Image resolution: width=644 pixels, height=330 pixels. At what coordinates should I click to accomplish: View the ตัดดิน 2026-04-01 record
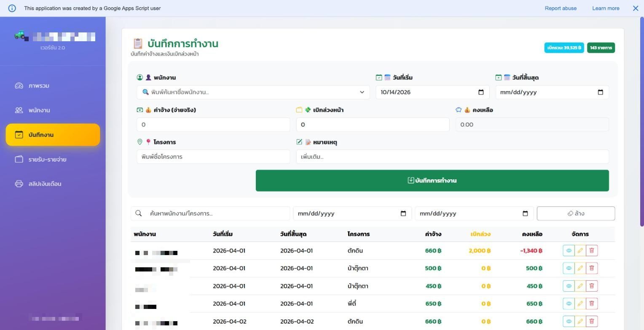point(569,250)
